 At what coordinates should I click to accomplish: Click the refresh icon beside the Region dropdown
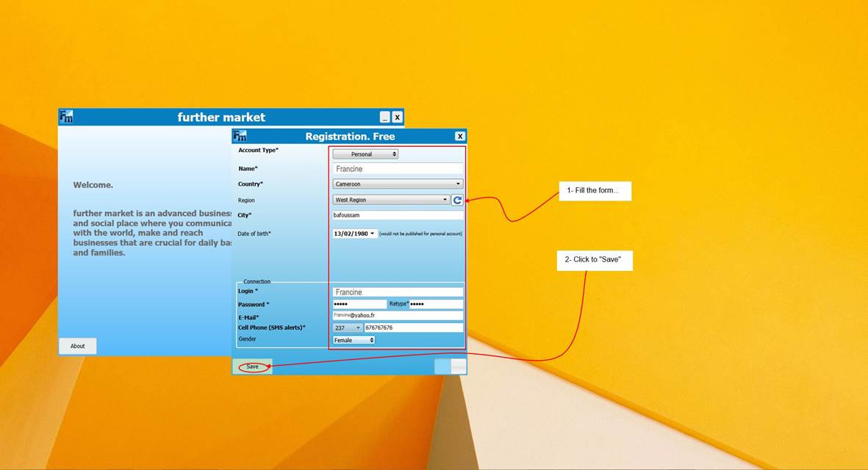(456, 200)
